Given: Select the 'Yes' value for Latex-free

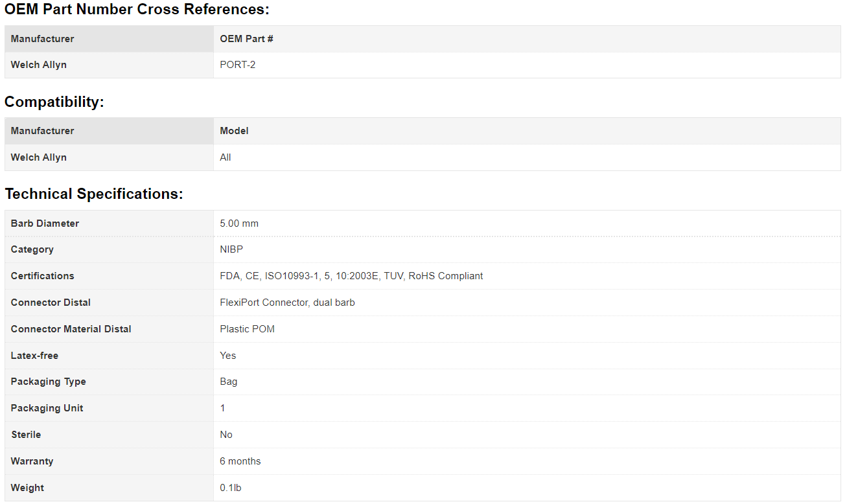Looking at the screenshot, I should click(x=228, y=356).
